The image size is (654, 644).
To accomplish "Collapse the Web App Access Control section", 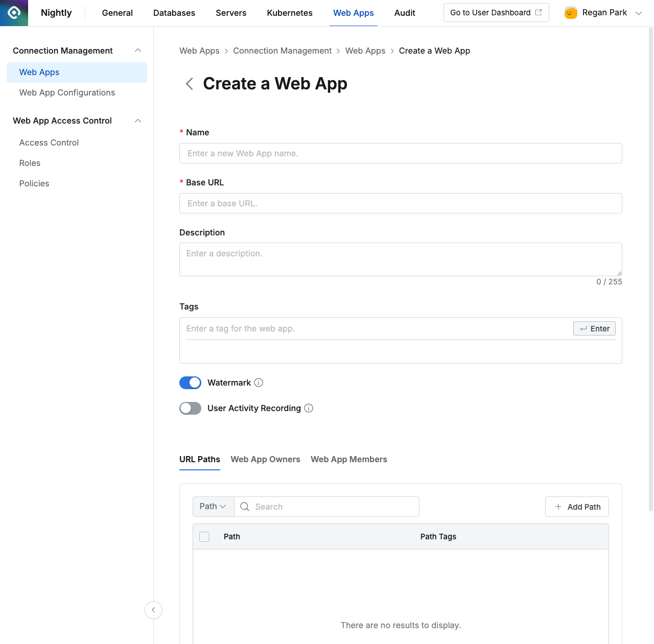I will (137, 121).
